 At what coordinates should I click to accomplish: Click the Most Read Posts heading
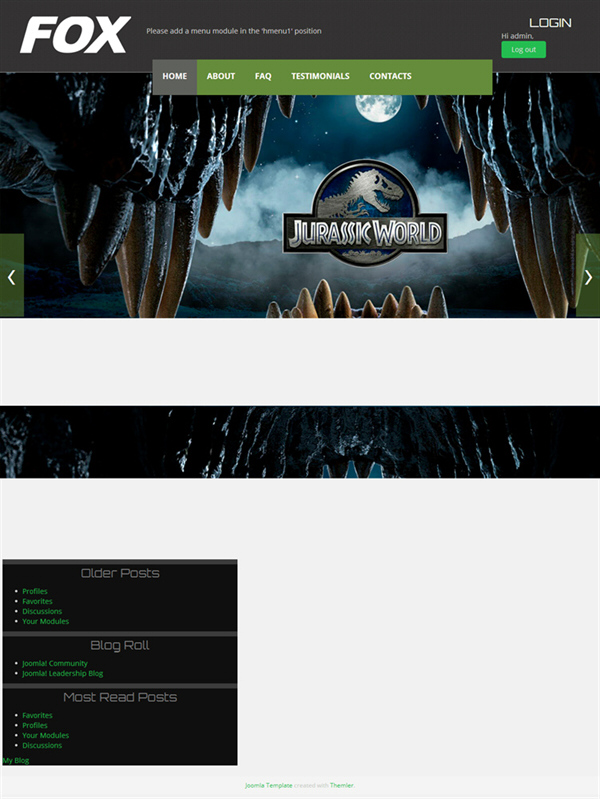tap(120, 697)
